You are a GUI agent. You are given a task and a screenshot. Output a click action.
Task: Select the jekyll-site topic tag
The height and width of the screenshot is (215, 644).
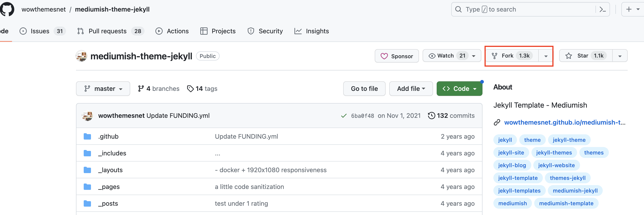click(511, 152)
